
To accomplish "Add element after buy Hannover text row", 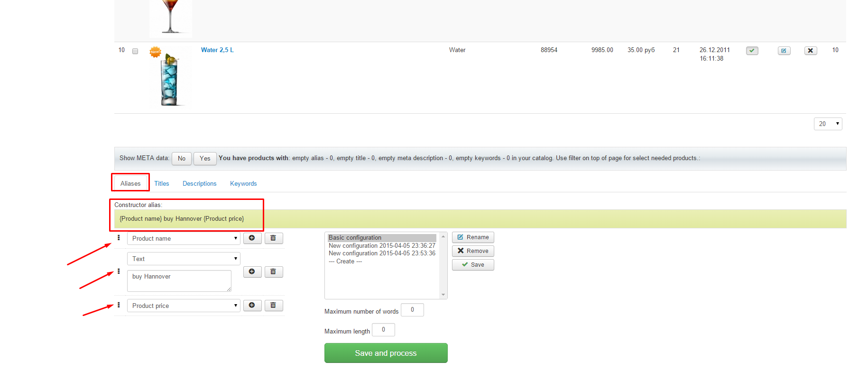I will (252, 272).
